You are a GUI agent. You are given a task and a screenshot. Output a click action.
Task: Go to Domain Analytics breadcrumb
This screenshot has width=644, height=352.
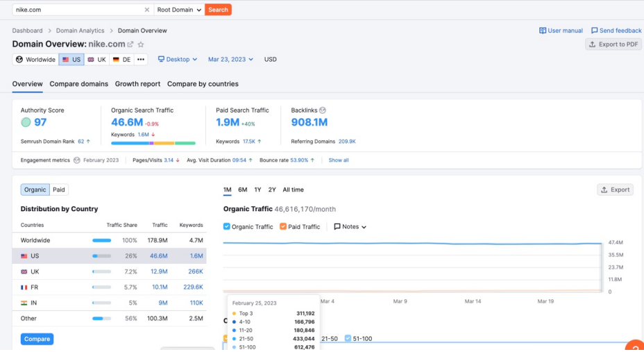point(80,31)
